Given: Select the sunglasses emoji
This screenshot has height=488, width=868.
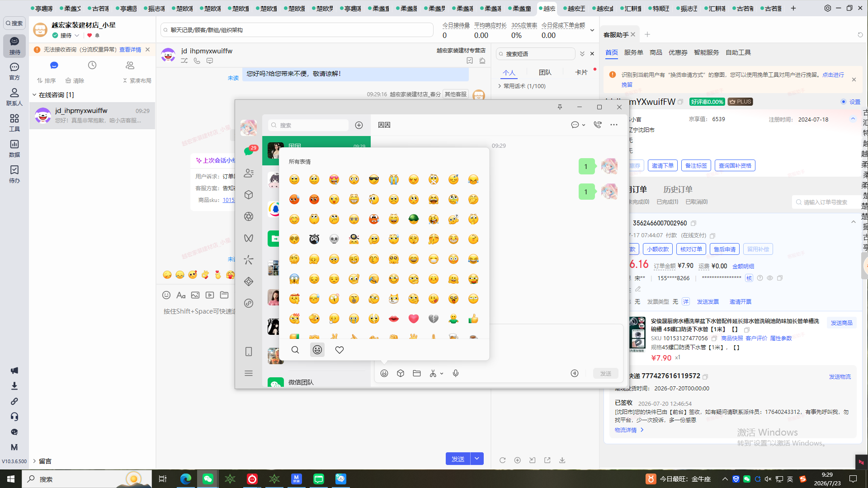Looking at the screenshot, I should coord(374,179).
